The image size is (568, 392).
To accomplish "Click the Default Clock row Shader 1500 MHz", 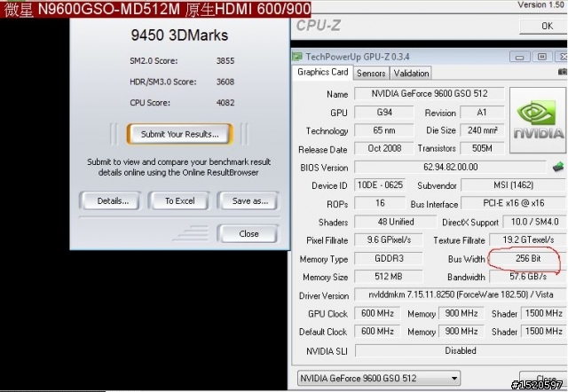I will point(543,331).
